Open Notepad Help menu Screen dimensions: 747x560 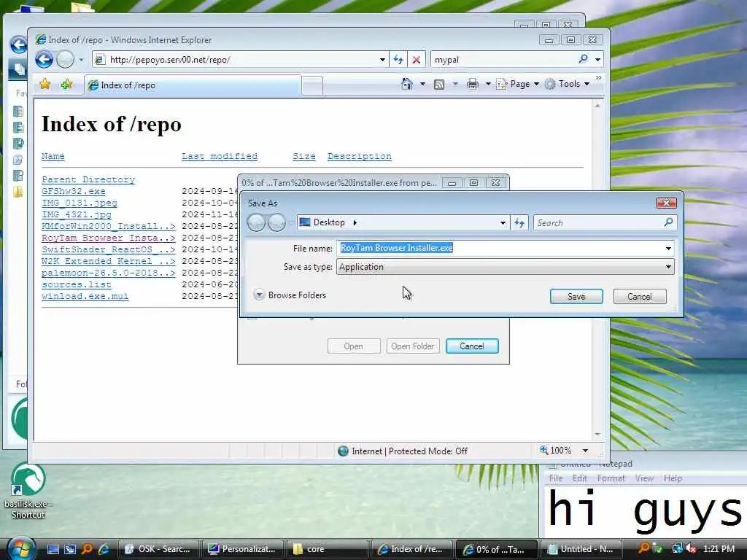(673, 478)
